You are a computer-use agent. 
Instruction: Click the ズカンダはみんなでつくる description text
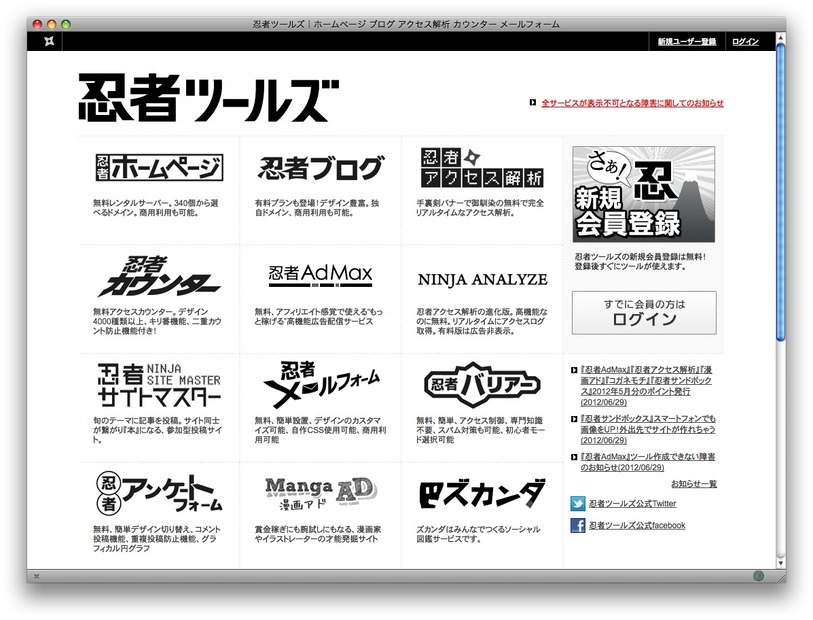pos(478,534)
